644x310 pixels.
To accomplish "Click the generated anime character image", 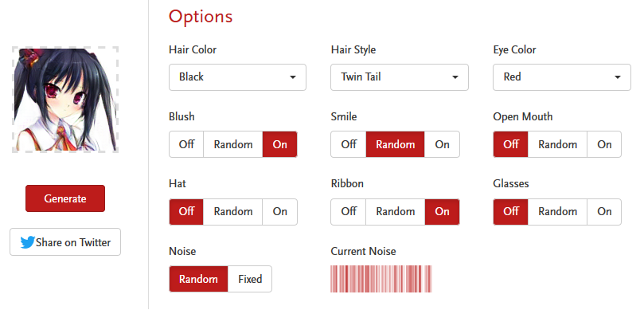I will coord(65,100).
